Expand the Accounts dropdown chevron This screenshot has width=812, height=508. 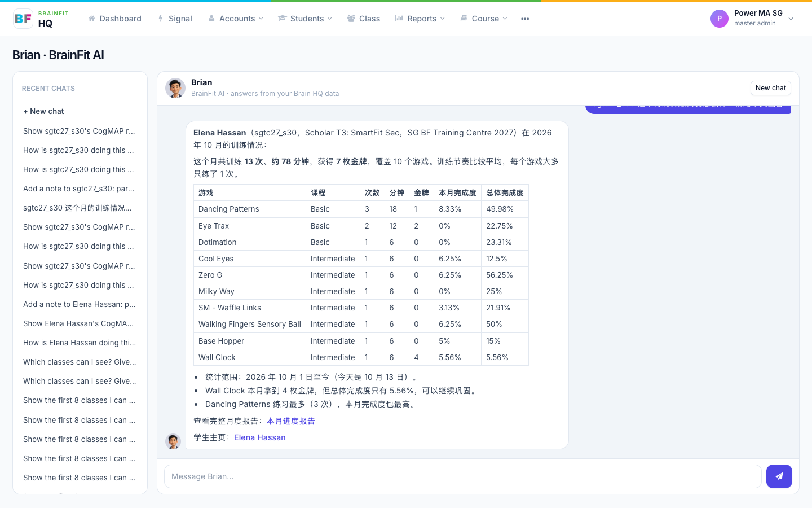[x=261, y=19]
